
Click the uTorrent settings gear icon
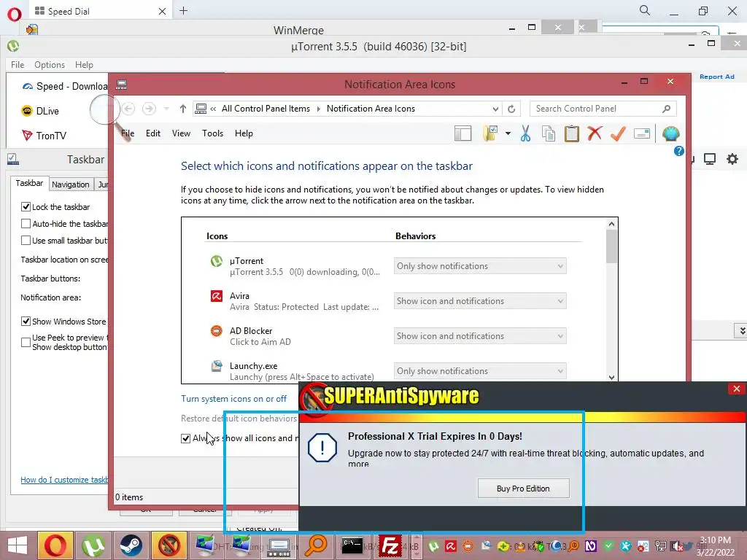732,159
